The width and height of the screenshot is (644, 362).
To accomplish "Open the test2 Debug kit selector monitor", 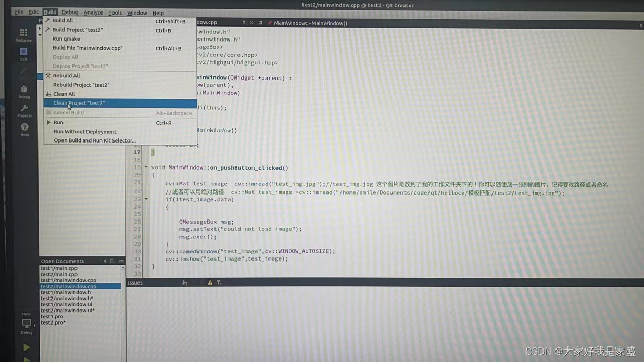I will (27, 324).
